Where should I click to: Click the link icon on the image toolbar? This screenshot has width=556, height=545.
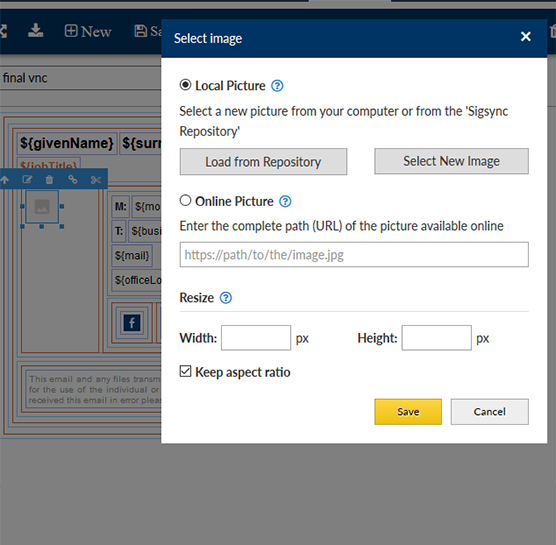pos(73,180)
